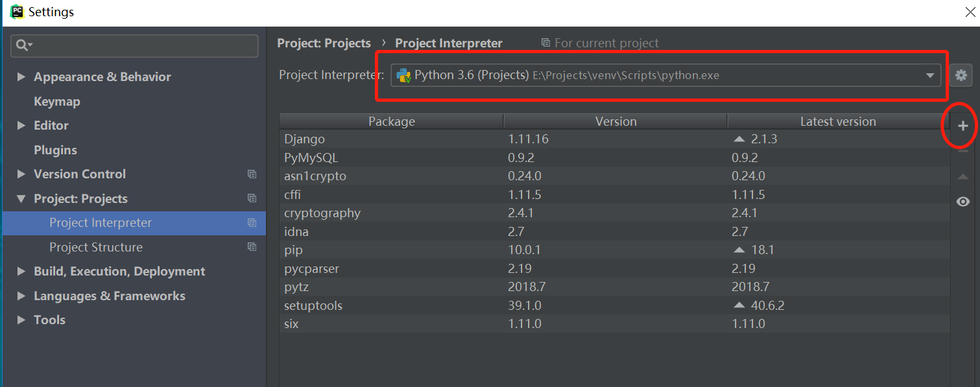Image resolution: width=980 pixels, height=387 pixels.
Task: Open the Plugins settings page
Action: click(x=55, y=150)
